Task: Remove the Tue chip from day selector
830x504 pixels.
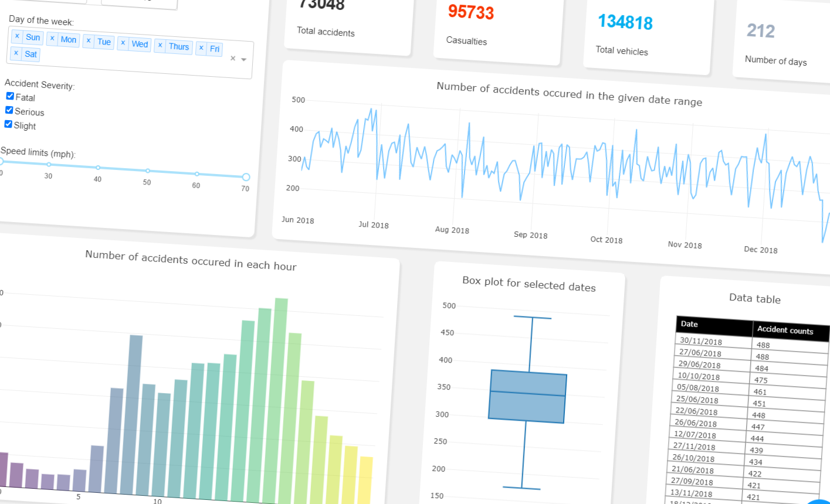Action: click(89, 41)
